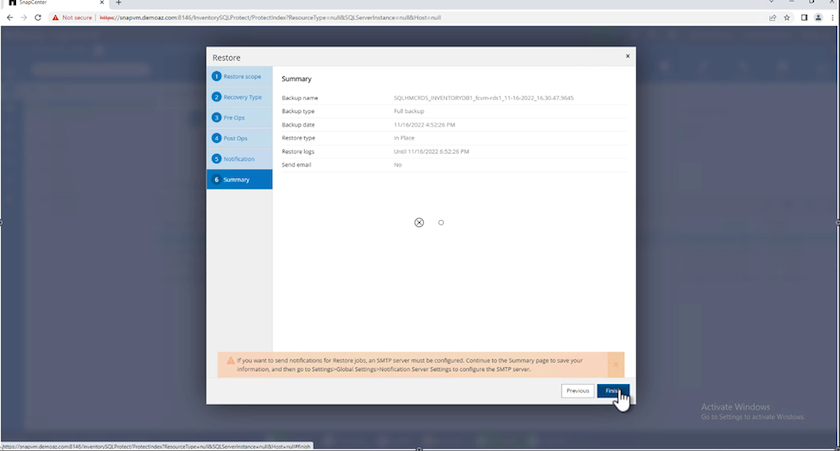Click the In Place restore type value

(404, 138)
